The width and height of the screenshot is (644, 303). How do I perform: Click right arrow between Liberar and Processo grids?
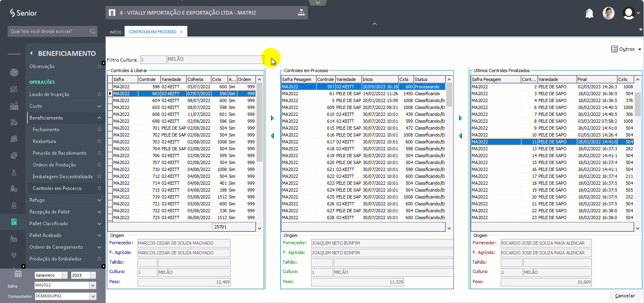[x=272, y=118]
